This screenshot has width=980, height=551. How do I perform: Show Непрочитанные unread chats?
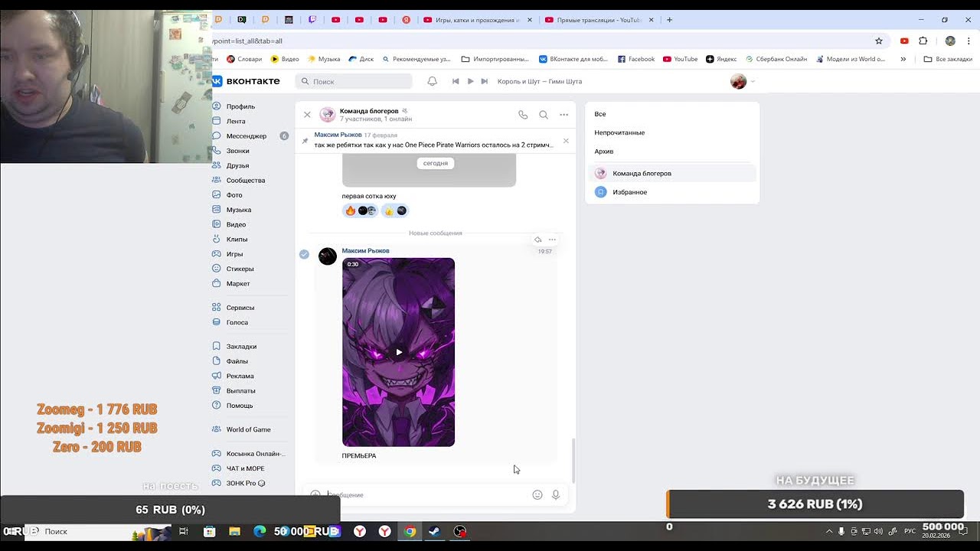(x=619, y=132)
